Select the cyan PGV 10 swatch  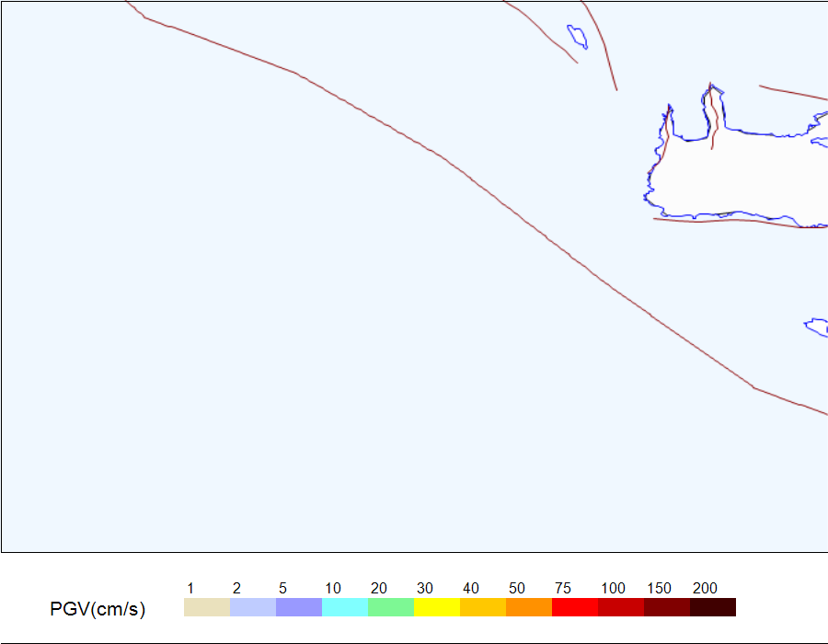coord(344,607)
